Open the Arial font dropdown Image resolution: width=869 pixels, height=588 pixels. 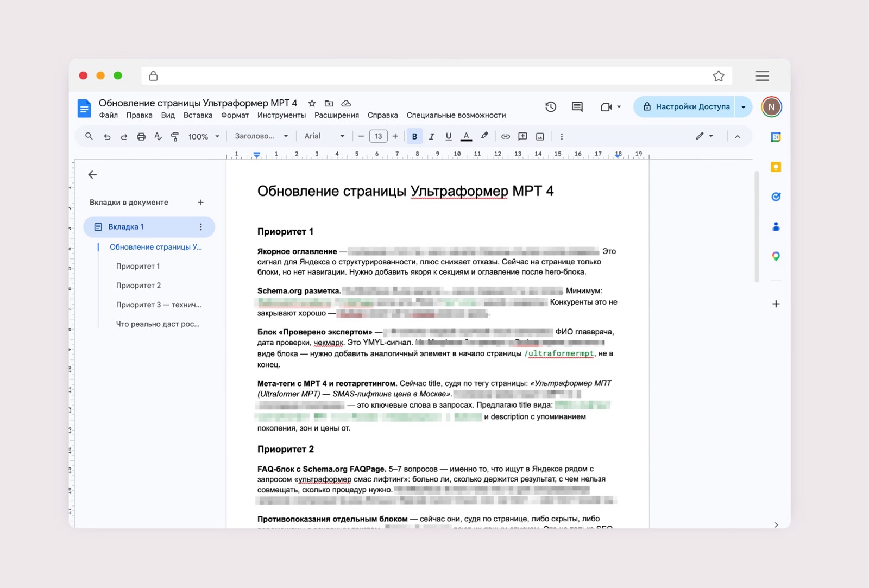pyautogui.click(x=324, y=136)
